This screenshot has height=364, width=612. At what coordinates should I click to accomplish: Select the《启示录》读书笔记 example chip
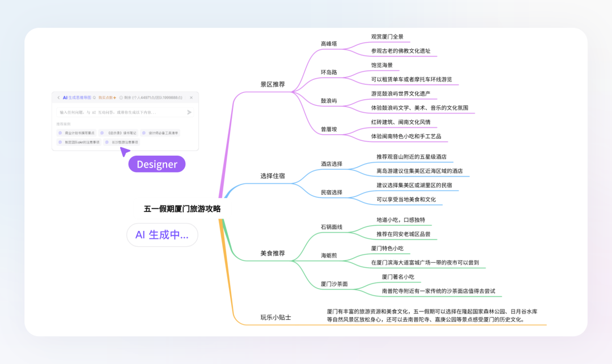click(x=118, y=133)
